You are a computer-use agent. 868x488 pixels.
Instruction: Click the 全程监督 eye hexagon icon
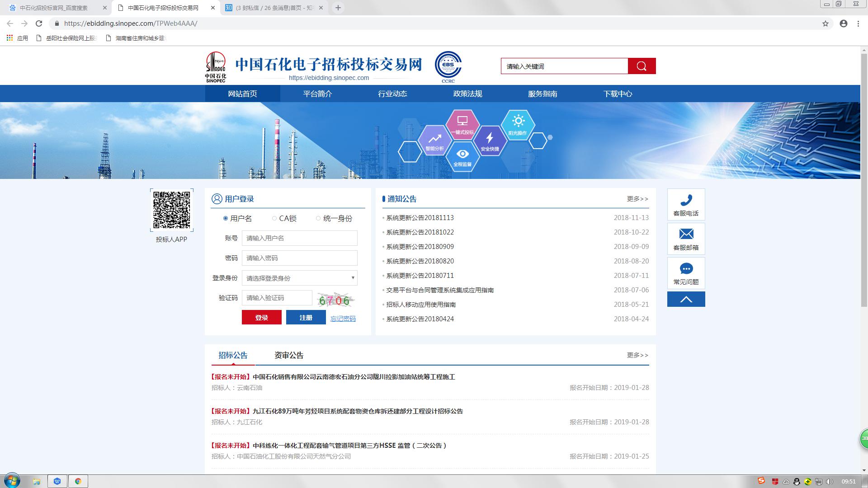click(462, 156)
